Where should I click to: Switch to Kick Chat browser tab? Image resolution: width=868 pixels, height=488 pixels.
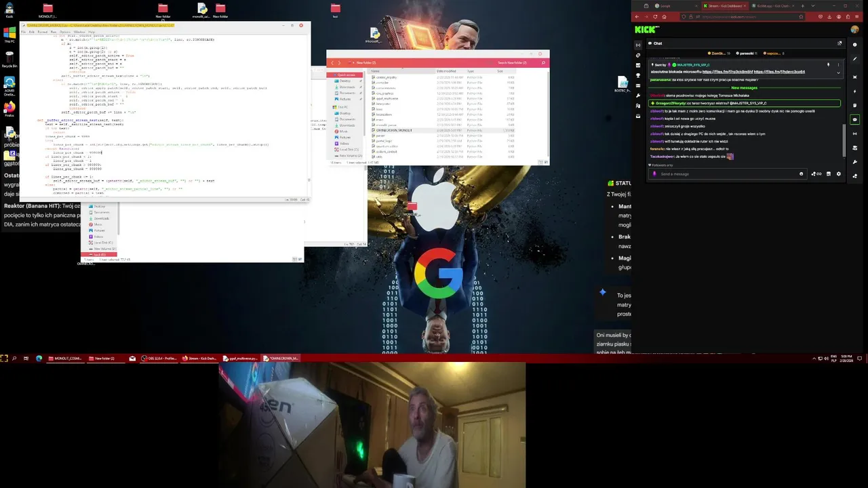pyautogui.click(x=773, y=6)
